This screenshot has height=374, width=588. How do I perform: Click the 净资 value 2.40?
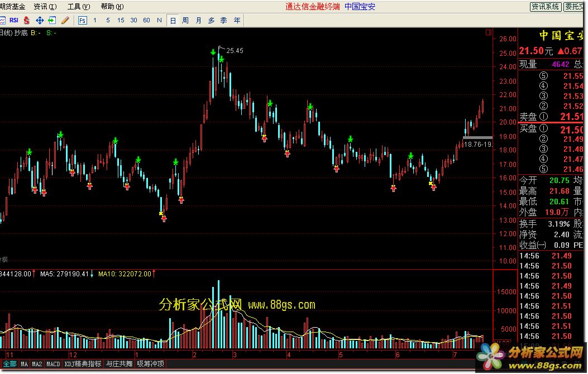point(562,234)
